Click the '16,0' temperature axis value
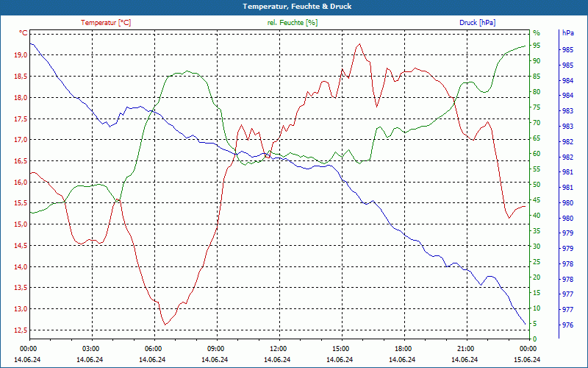The height and width of the screenshot is (368, 588). 21,182
